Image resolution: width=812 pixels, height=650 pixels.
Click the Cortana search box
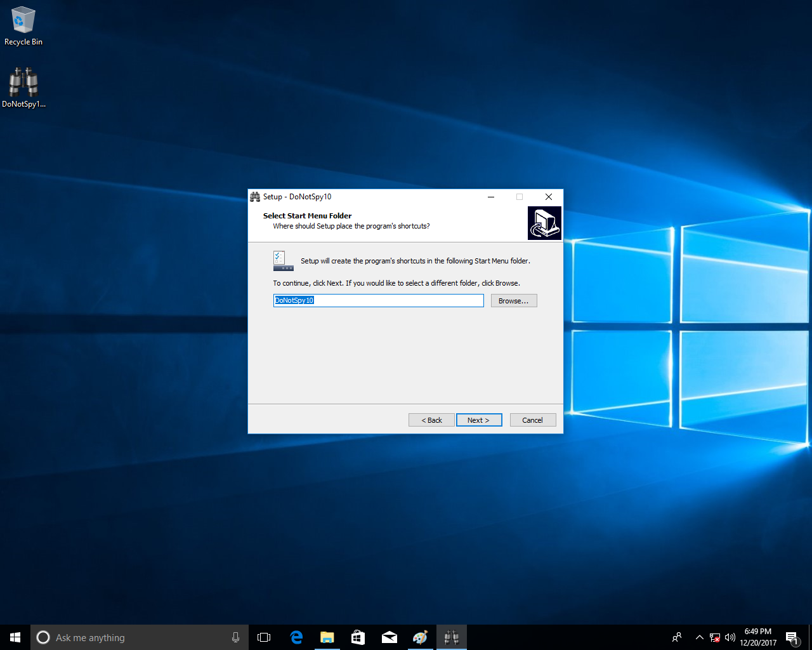tap(140, 637)
